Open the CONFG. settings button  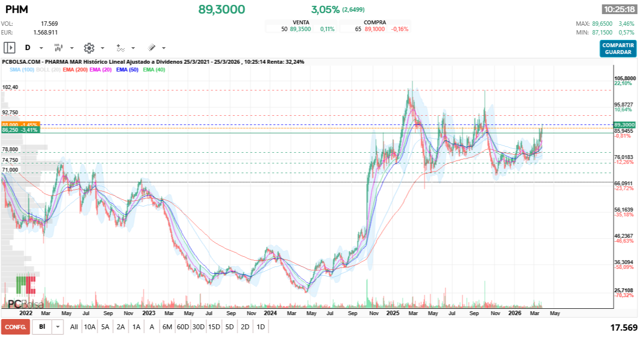(x=15, y=327)
